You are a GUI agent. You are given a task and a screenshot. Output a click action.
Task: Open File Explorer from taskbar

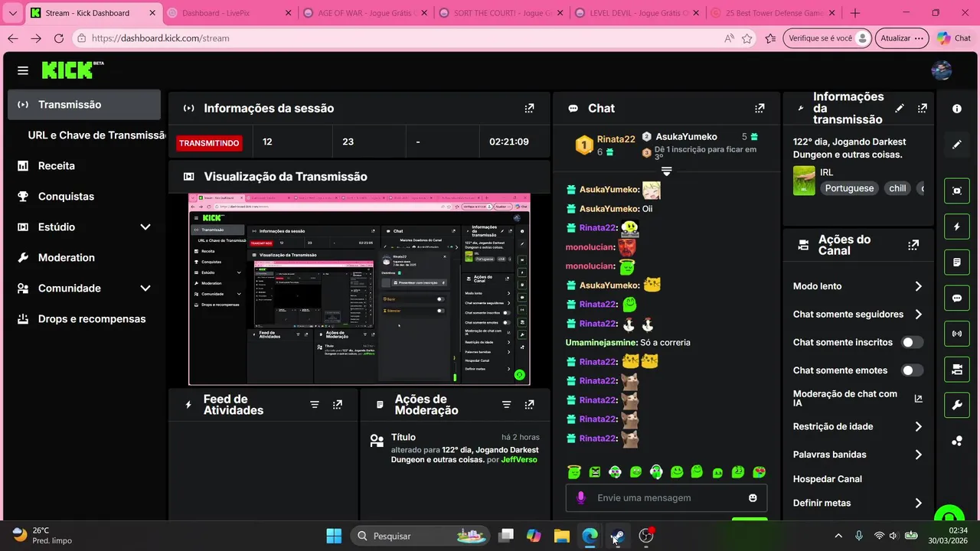[562, 536]
